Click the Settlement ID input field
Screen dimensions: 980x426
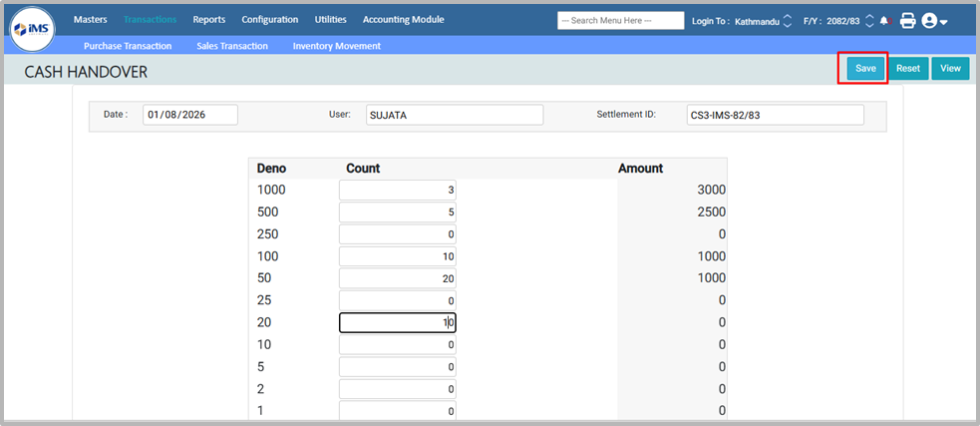pyautogui.click(x=775, y=115)
